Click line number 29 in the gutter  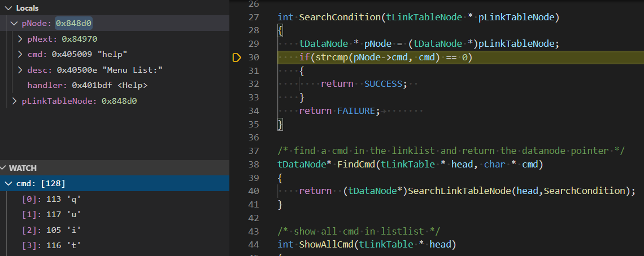click(x=254, y=44)
